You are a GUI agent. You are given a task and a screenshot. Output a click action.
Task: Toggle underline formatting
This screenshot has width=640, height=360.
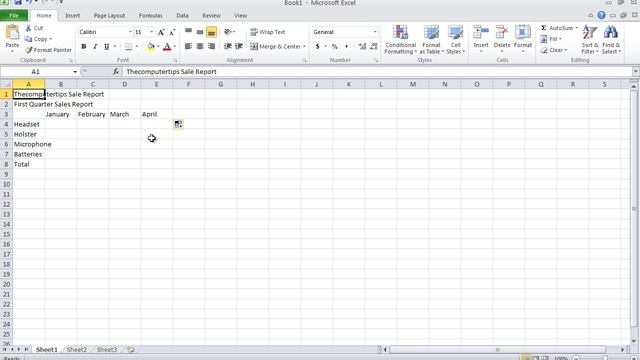click(x=107, y=47)
